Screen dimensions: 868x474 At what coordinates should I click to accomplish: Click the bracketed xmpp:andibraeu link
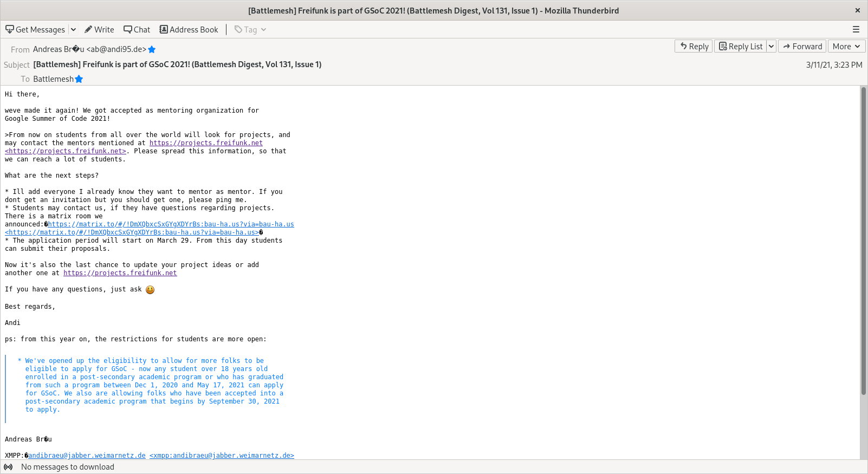(222, 456)
